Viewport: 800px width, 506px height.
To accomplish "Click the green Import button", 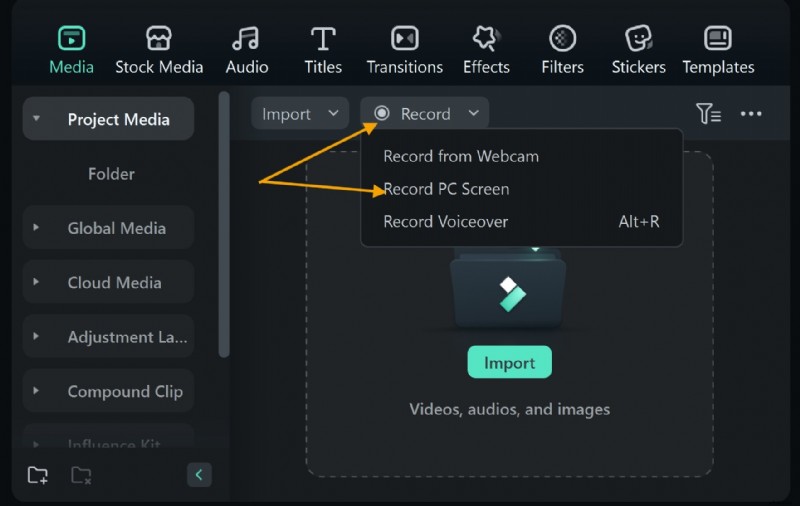I will tap(509, 363).
